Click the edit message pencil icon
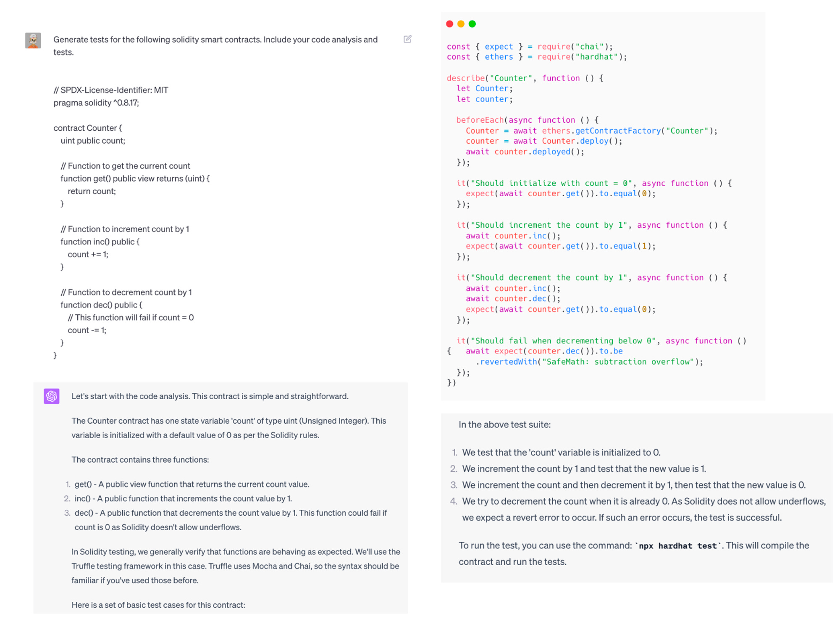This screenshot has height=624, width=840. [407, 39]
